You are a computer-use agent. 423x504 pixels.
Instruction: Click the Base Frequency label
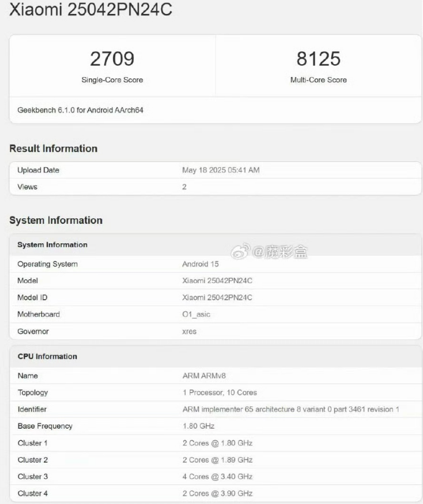click(45, 426)
